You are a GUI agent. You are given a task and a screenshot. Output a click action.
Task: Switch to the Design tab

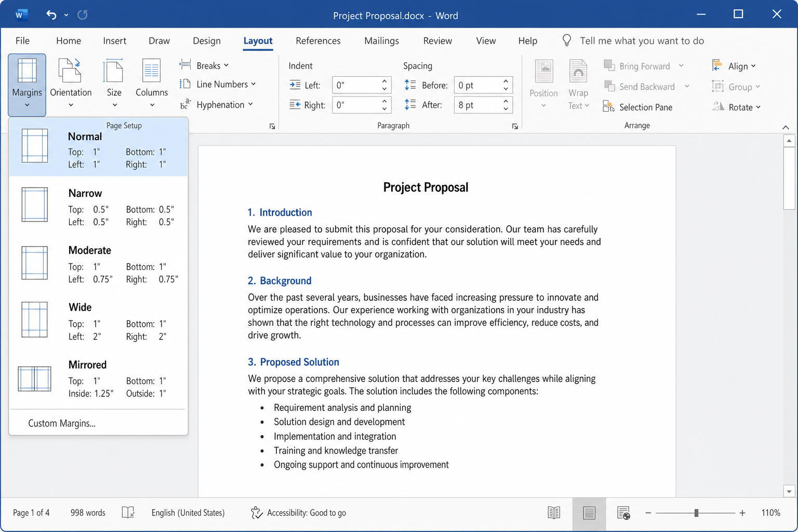pyautogui.click(x=206, y=41)
